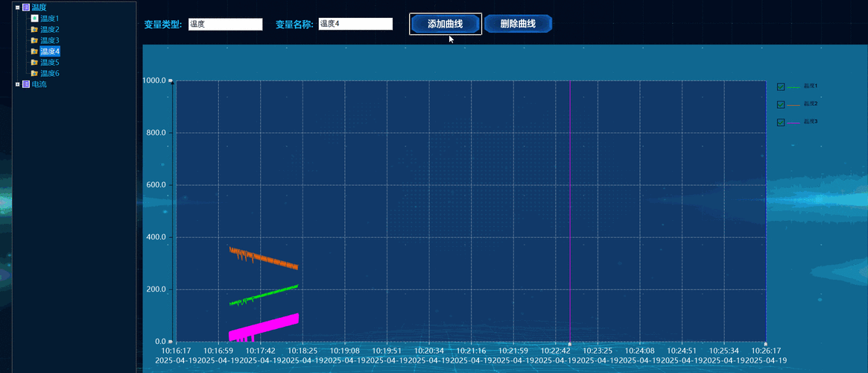The width and height of the screenshot is (868, 373).
Task: Click the folder icon beside 温度5
Action: click(x=34, y=62)
